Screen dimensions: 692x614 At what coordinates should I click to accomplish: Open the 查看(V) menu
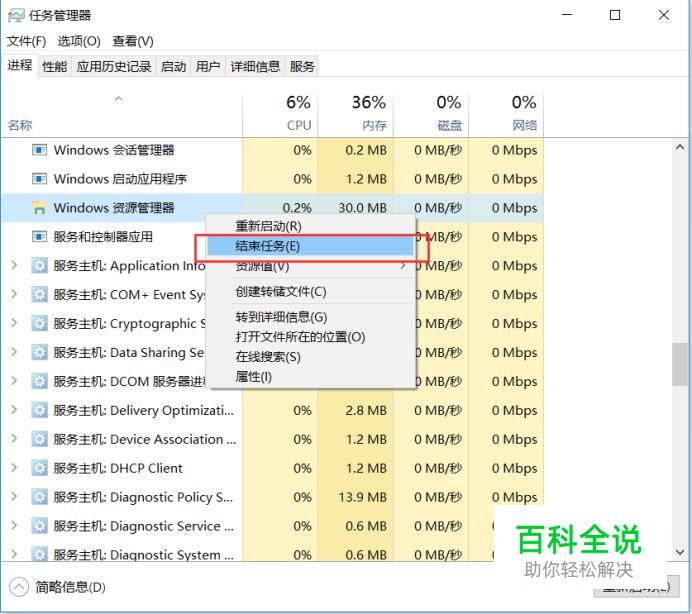[x=133, y=41]
